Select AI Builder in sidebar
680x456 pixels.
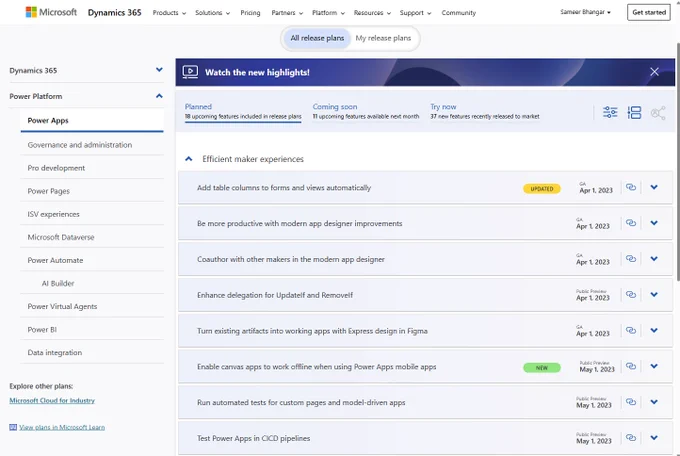pos(58,283)
